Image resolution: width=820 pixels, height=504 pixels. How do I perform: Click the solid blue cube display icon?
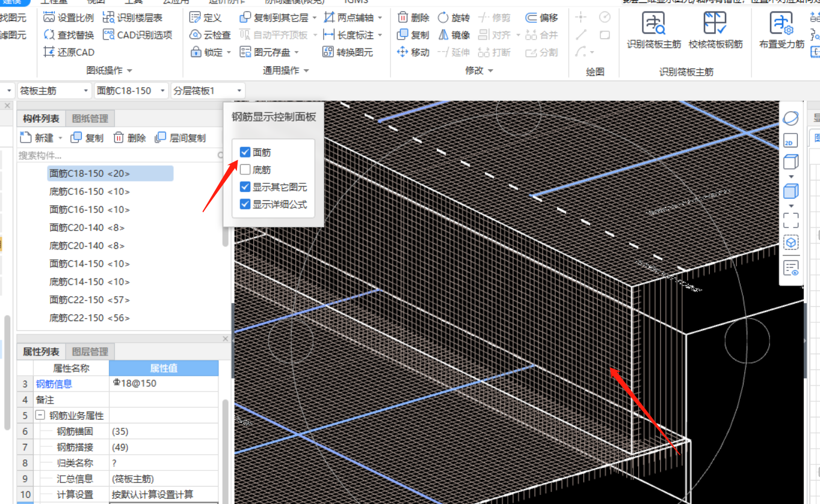tap(791, 192)
